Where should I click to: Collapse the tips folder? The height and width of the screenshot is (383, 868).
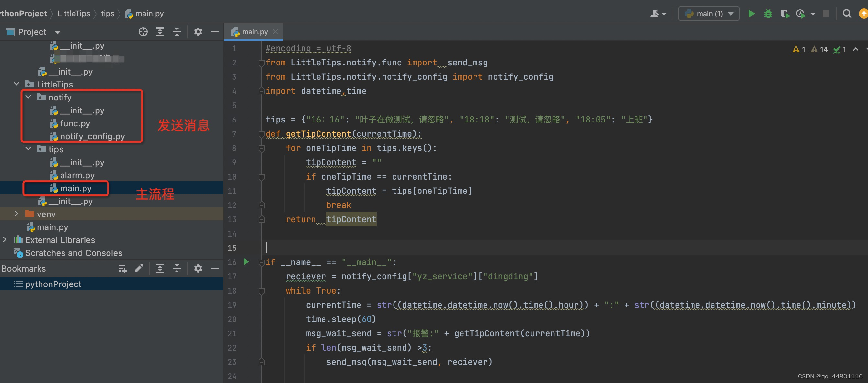point(28,149)
